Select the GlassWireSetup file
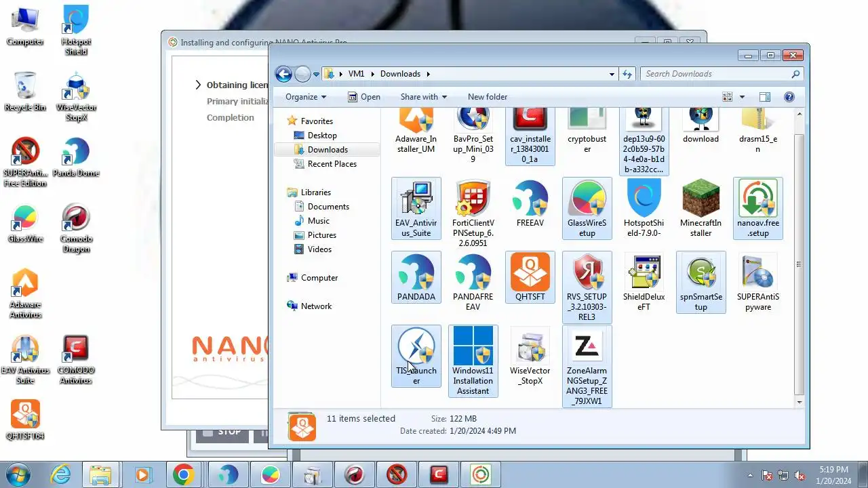 tap(587, 208)
